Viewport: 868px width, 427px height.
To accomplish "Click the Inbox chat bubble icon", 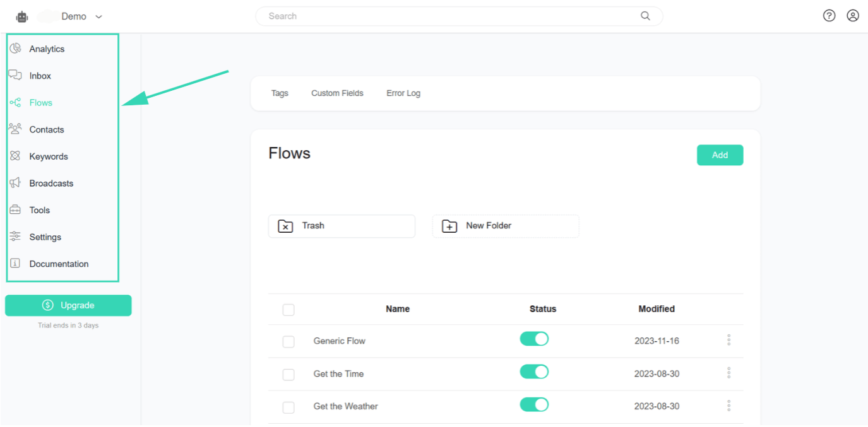I will (15, 75).
